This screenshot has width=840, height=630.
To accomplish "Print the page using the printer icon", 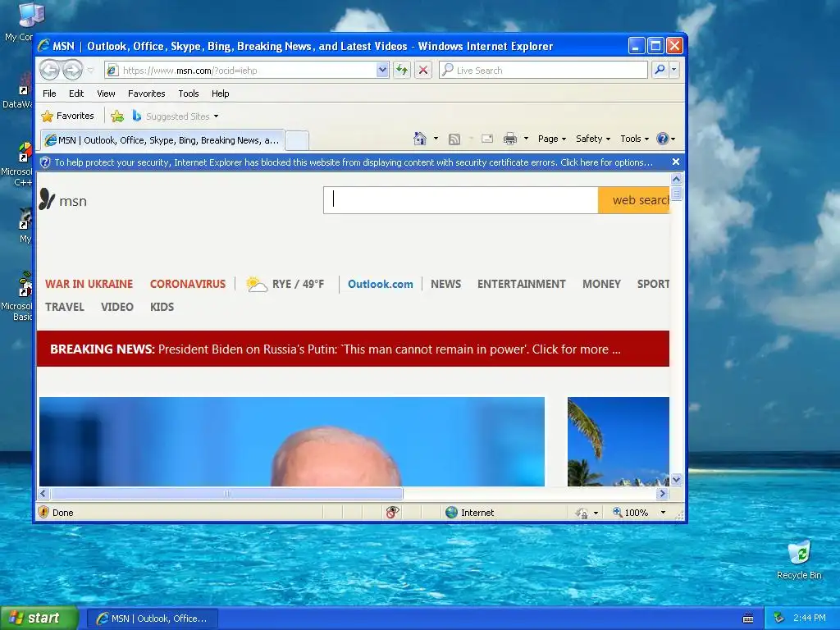I will point(510,139).
